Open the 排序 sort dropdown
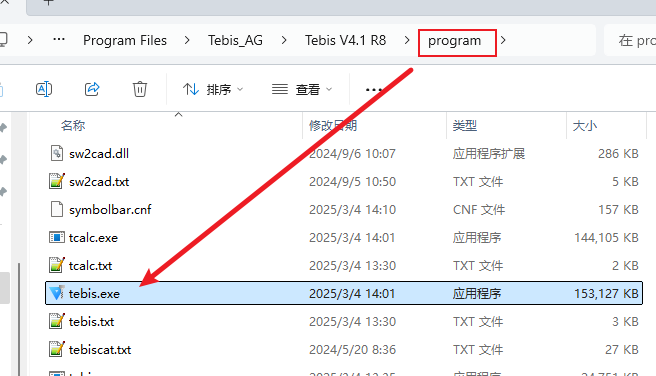The width and height of the screenshot is (656, 376). (213, 89)
